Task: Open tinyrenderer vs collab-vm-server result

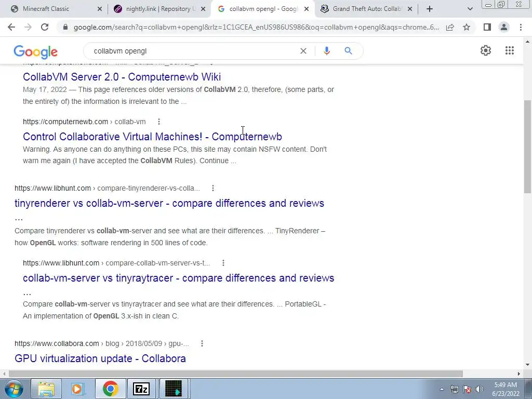Action: coord(169,203)
